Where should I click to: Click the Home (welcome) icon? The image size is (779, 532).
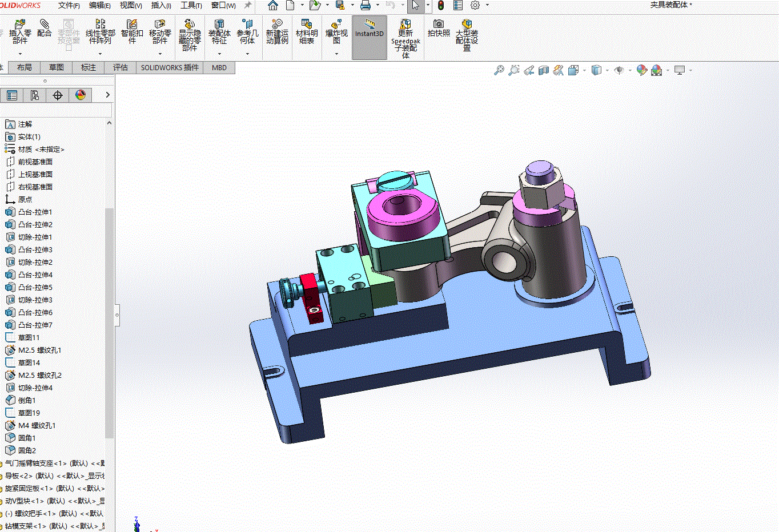coord(273,6)
